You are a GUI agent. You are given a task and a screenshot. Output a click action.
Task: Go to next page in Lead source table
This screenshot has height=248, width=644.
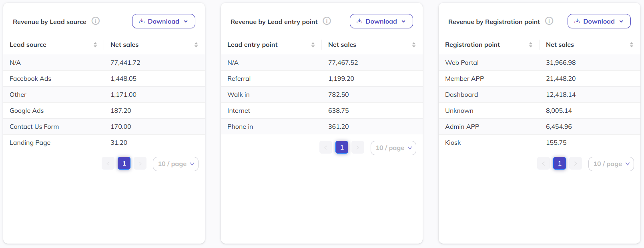pyautogui.click(x=140, y=163)
